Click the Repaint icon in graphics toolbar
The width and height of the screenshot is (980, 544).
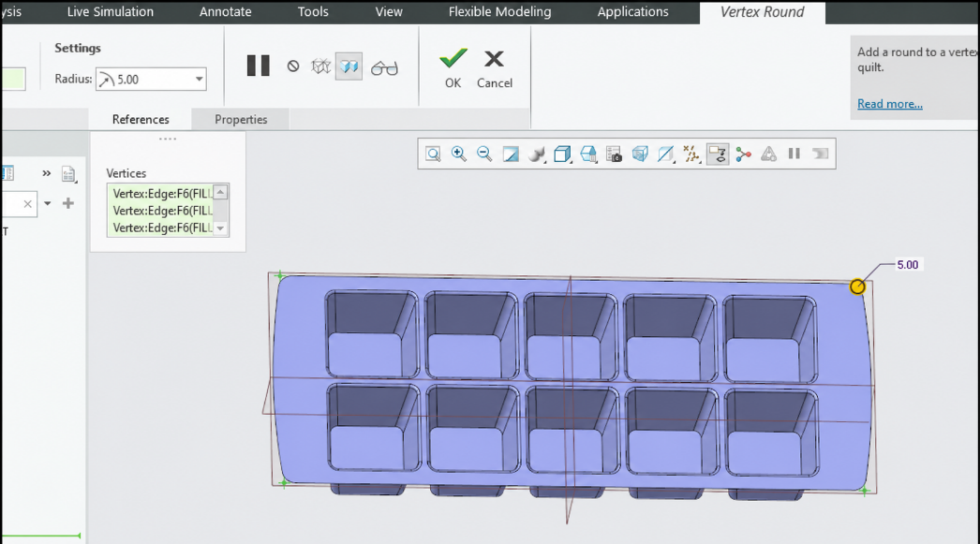(511, 154)
